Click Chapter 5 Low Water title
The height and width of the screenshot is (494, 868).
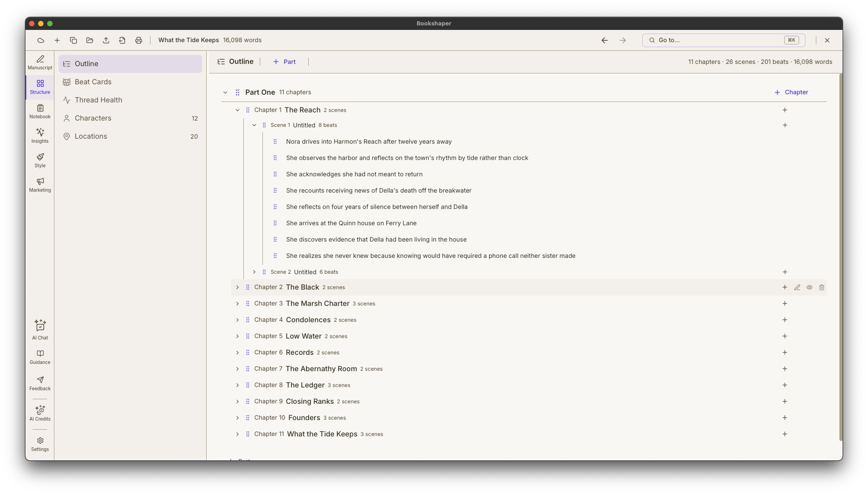click(x=303, y=336)
